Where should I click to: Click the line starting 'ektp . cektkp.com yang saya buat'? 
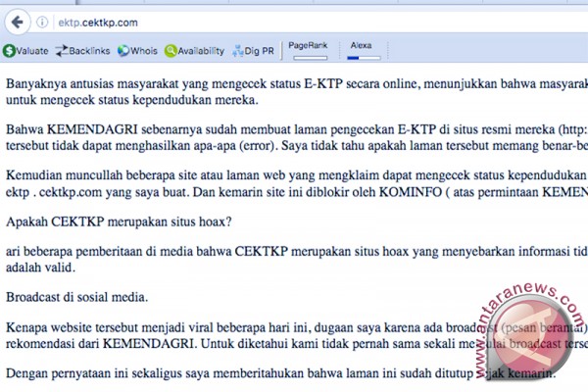(x=297, y=192)
